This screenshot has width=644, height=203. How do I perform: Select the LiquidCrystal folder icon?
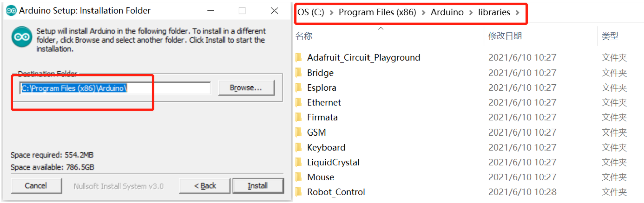298,162
